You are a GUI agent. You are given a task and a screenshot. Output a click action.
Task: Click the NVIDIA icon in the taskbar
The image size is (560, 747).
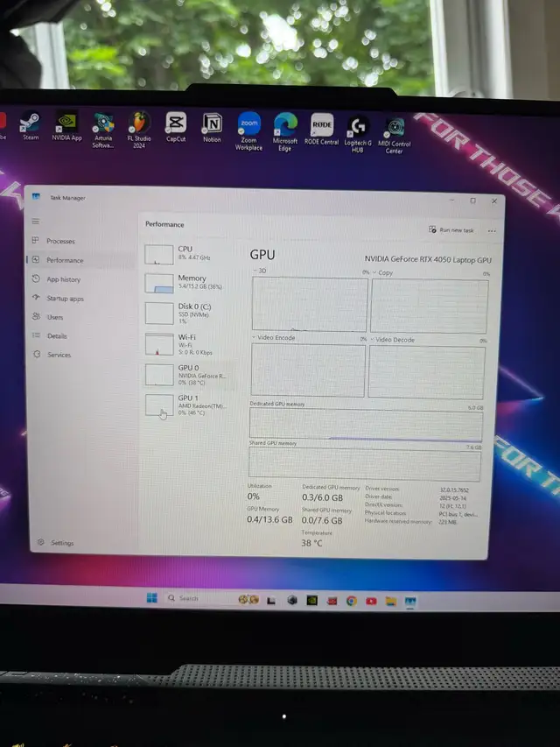tap(311, 600)
